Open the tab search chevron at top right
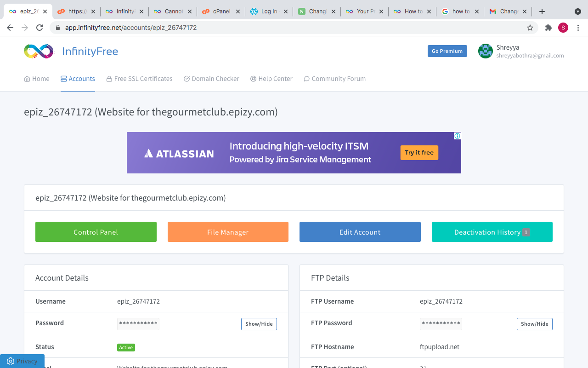Viewport: 588px width, 368px height. click(x=578, y=11)
